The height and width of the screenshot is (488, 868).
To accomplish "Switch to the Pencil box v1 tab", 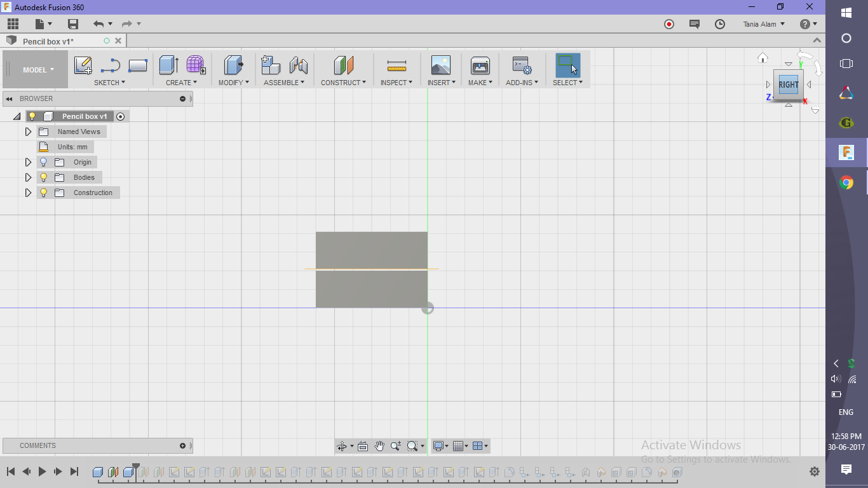I will tap(48, 41).
